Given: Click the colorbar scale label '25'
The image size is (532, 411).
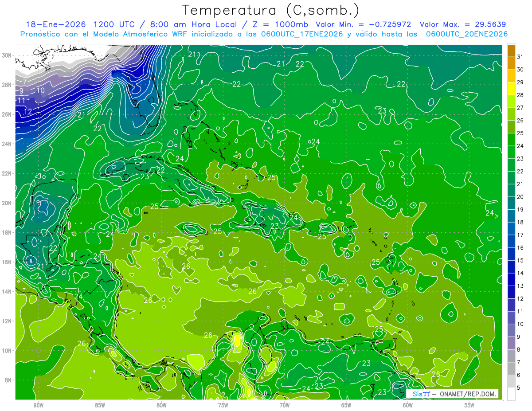Looking at the screenshot, I should [520, 133].
